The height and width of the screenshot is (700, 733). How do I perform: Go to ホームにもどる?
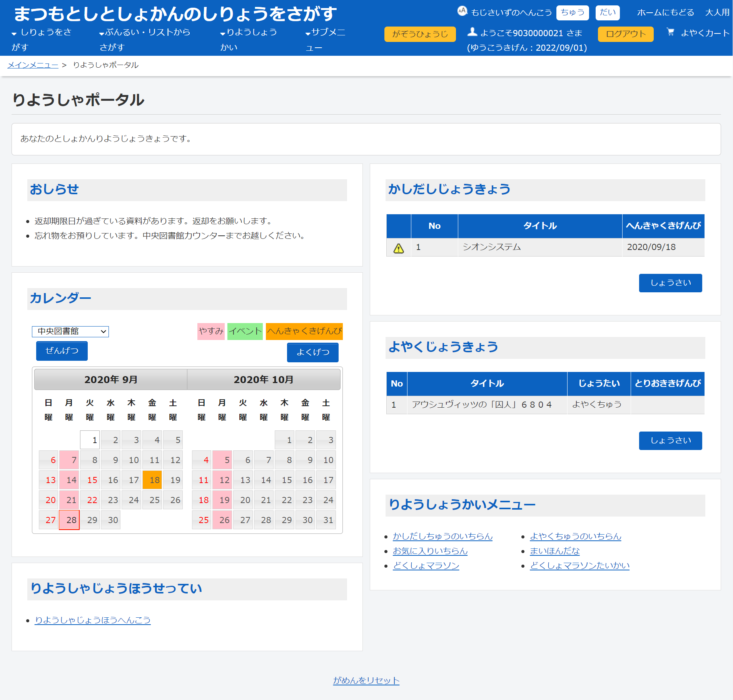[666, 13]
